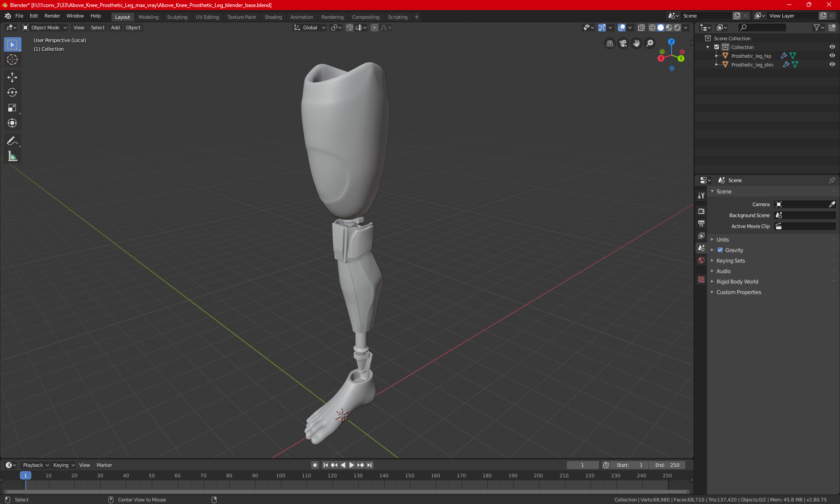Jump to the first frame
The width and height of the screenshot is (840, 504).
coord(325,465)
